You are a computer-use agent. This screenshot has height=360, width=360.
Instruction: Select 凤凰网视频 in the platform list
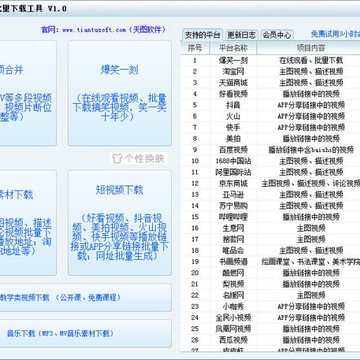click(233, 329)
